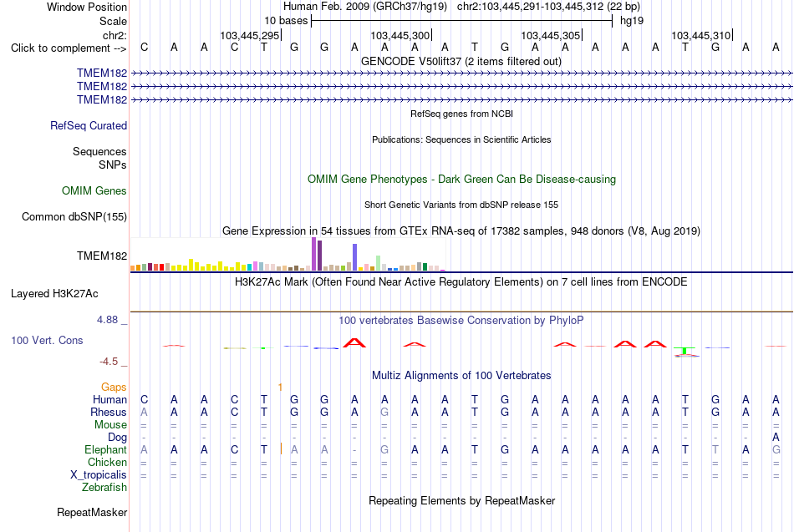This screenshot has width=794, height=532.
Task: Open the RefSeq Curated track label
Action: [89, 125]
